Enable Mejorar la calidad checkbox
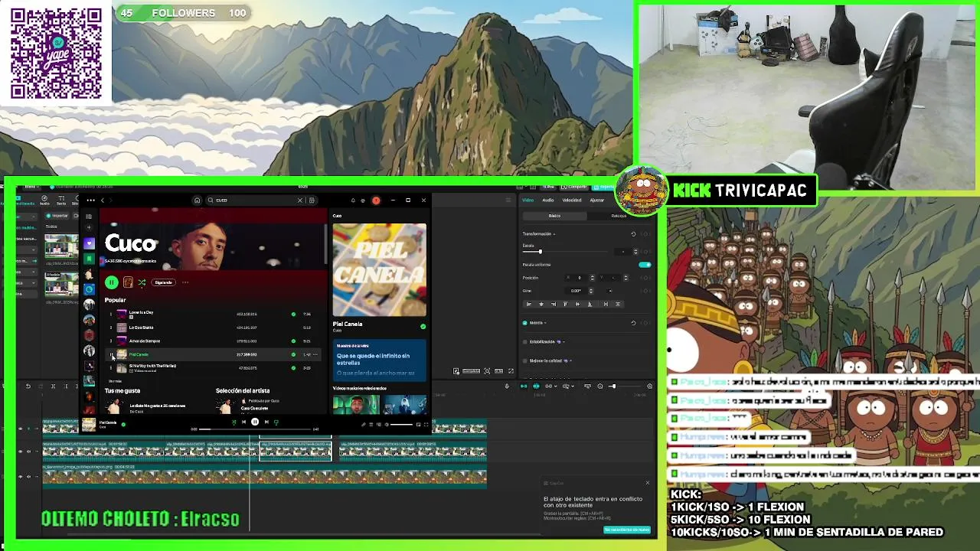 click(525, 360)
